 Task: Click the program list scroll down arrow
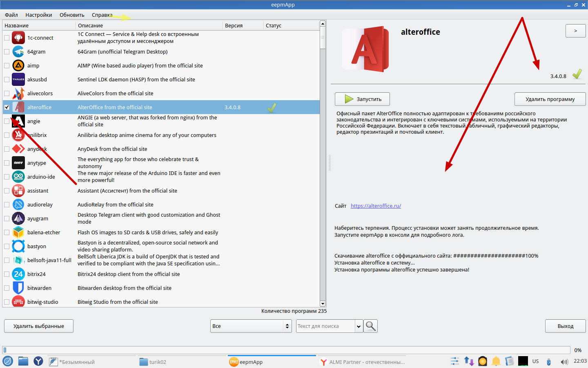click(x=323, y=304)
